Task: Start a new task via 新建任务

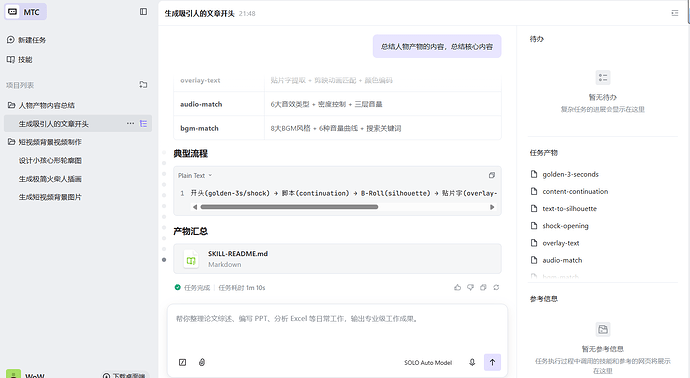Action: tap(26, 40)
